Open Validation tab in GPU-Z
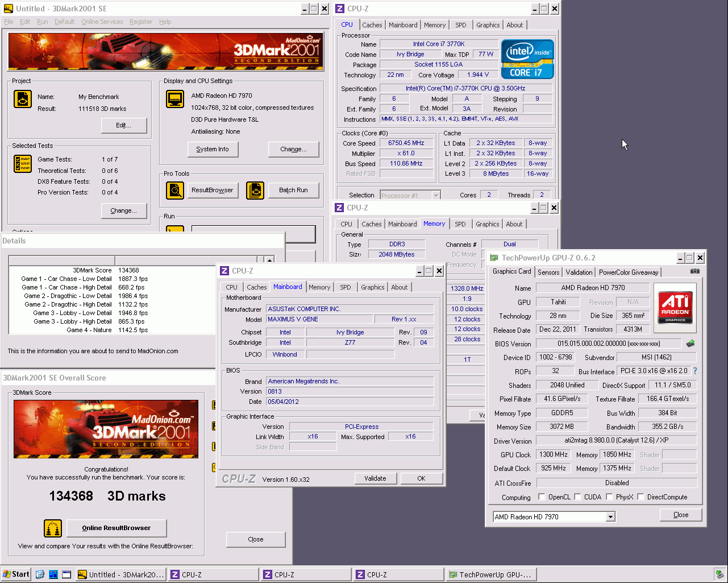The image size is (728, 583). pyautogui.click(x=579, y=272)
